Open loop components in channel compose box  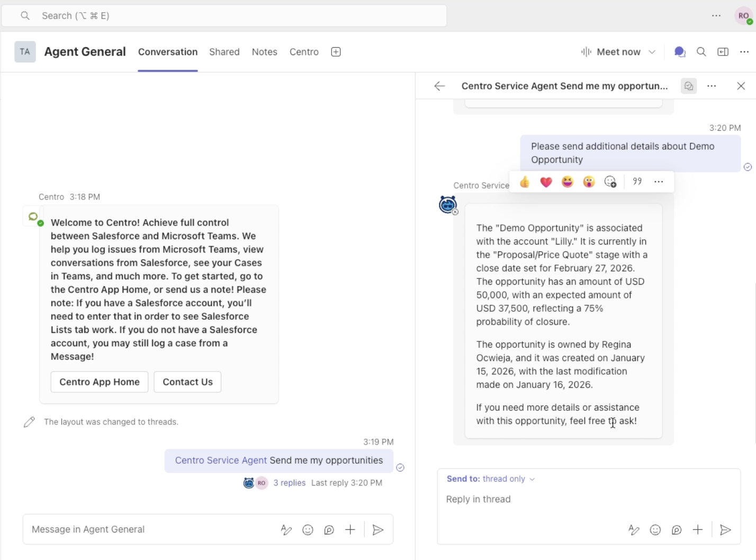point(329,530)
